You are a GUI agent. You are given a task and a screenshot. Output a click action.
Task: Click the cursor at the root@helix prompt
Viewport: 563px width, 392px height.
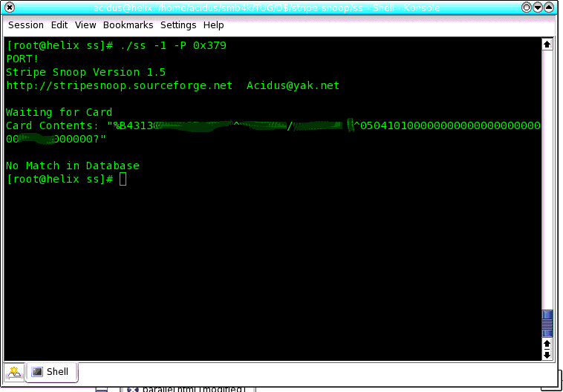coord(123,180)
